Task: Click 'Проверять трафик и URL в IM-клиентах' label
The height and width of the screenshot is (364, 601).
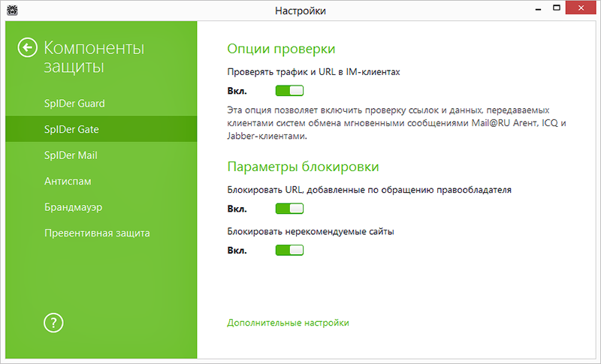Action: coord(313,72)
